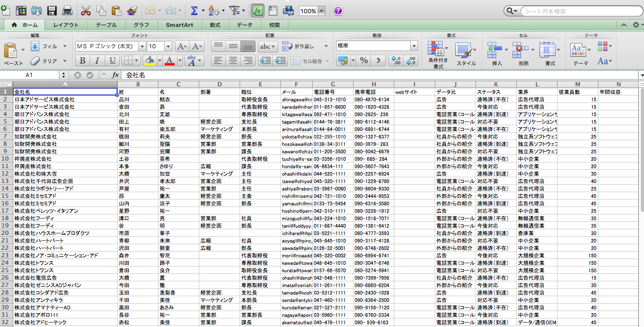Open number format 標準 dropdown

tap(413, 46)
